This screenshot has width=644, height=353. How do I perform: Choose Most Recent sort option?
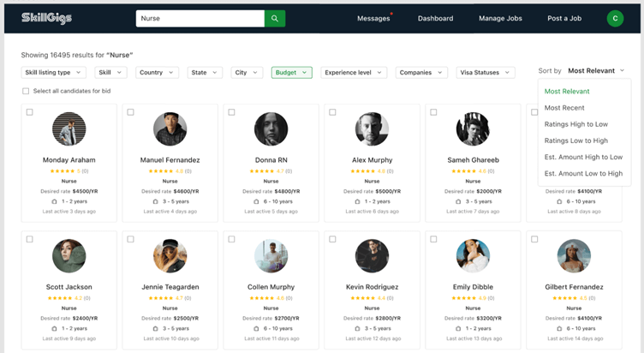(564, 108)
